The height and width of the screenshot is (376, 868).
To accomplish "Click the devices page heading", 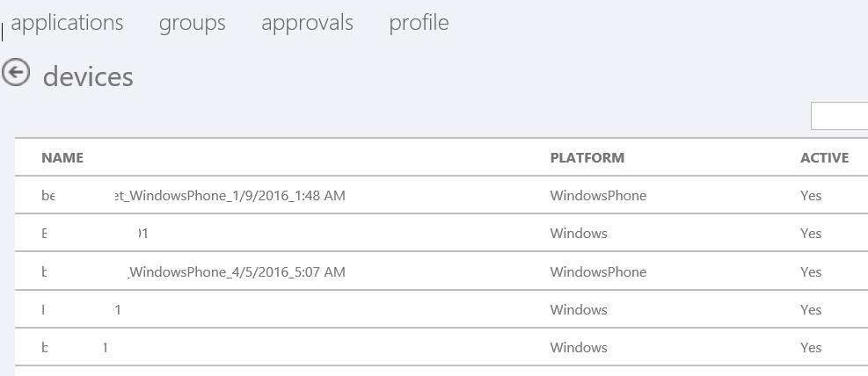I will pos(88,77).
